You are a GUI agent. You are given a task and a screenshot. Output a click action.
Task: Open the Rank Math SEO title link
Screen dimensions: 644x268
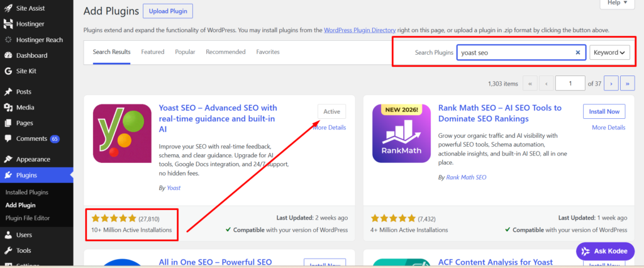pyautogui.click(x=500, y=113)
